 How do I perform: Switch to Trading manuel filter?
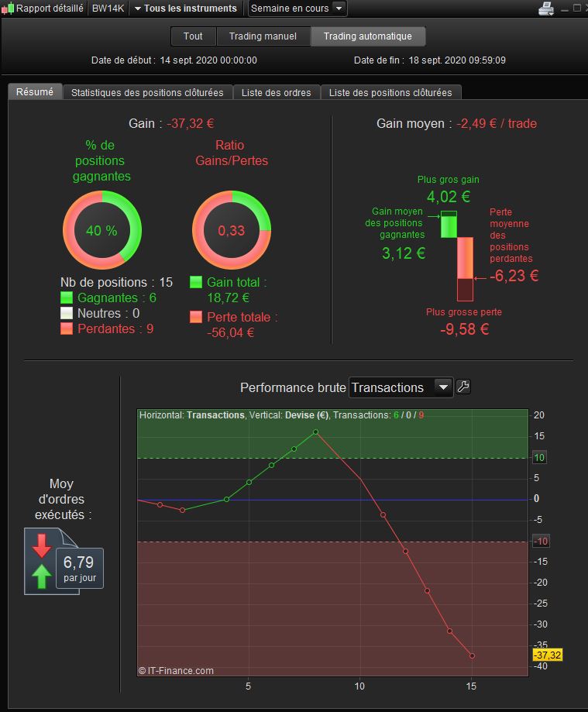point(263,36)
